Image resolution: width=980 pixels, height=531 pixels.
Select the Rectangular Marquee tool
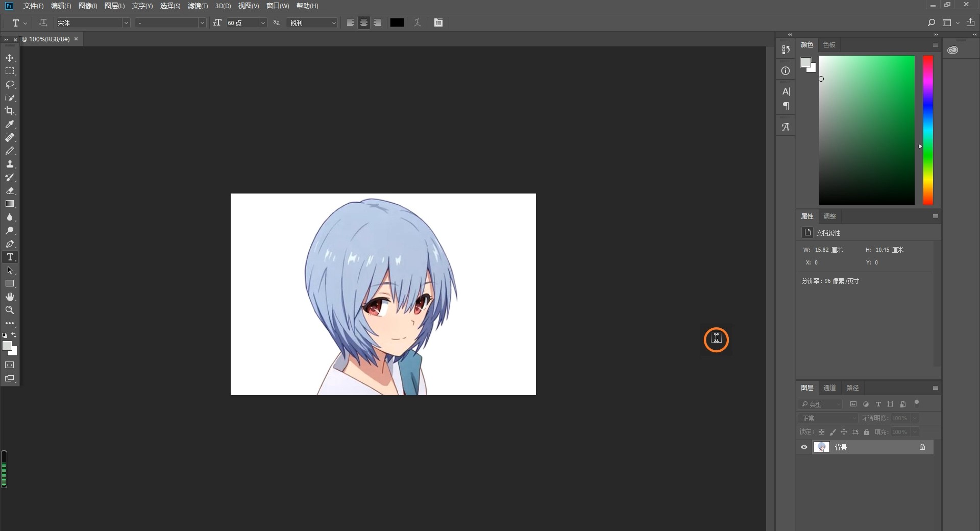10,71
